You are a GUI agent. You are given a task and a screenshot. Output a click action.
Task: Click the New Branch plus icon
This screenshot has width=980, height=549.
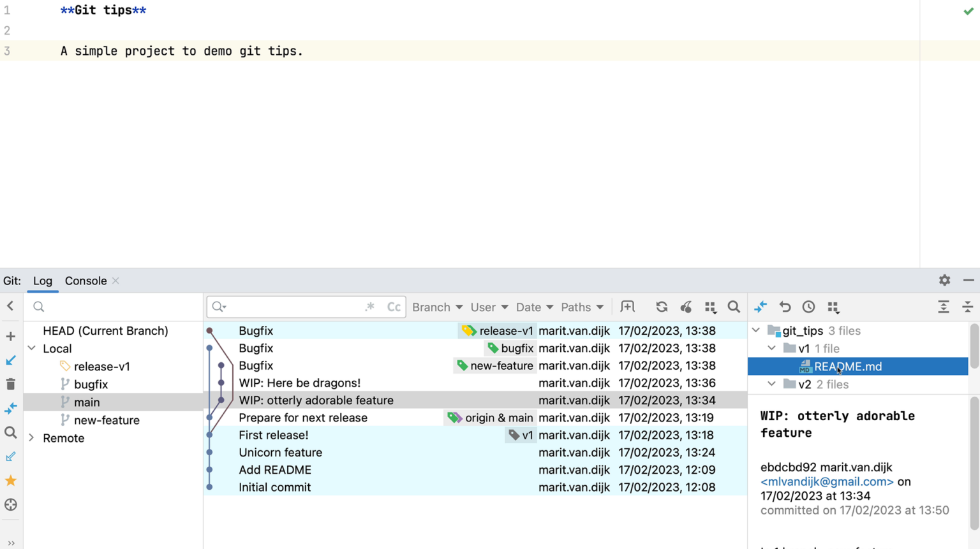click(11, 336)
